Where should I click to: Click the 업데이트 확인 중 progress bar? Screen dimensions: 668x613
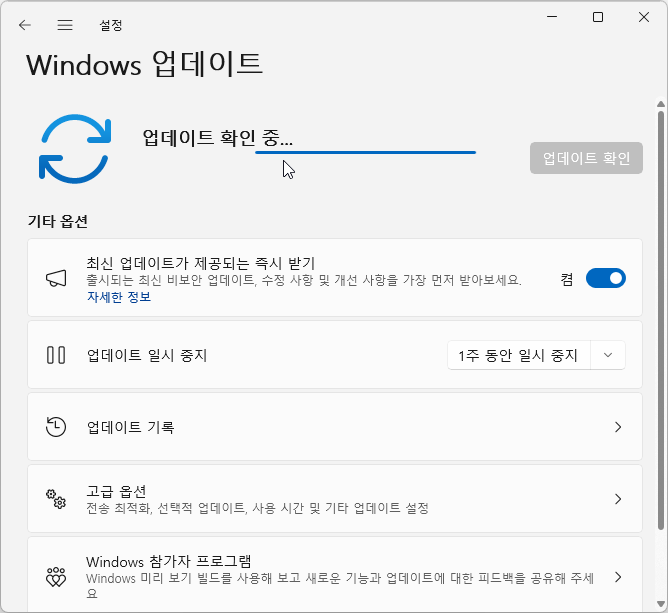click(366, 152)
